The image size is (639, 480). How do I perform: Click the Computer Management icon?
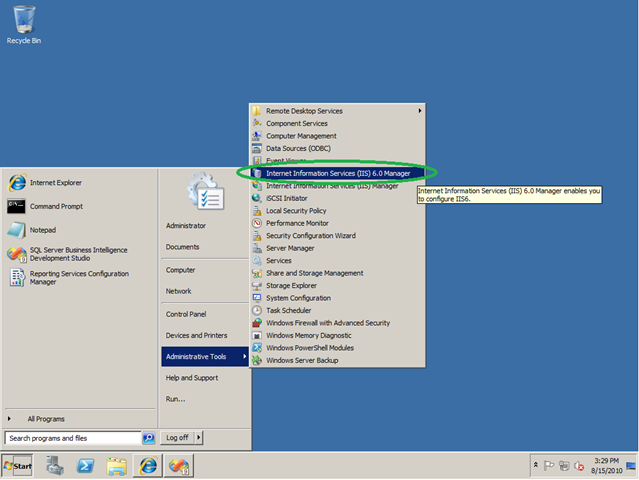(257, 136)
